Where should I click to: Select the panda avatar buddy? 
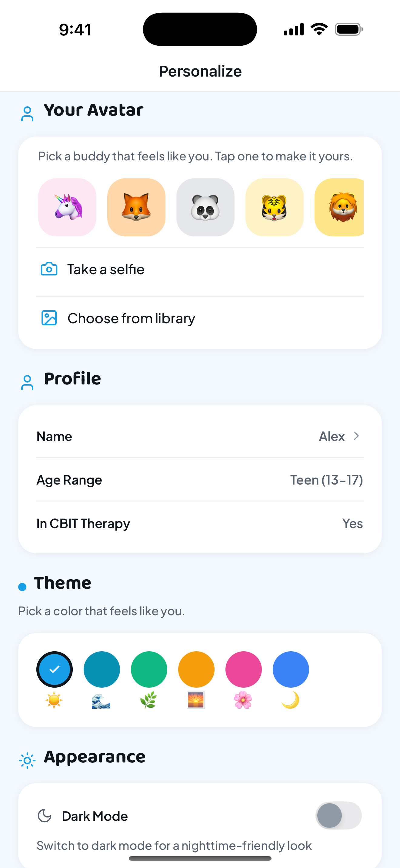(205, 207)
